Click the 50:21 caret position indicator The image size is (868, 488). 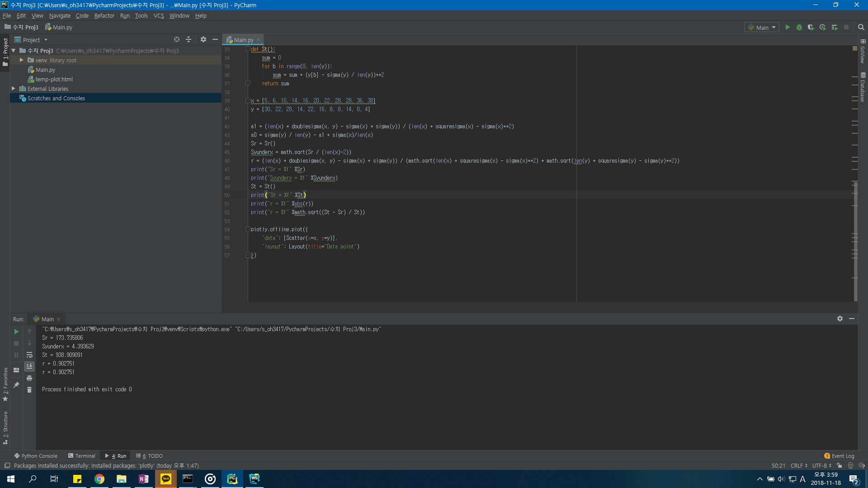click(x=778, y=466)
